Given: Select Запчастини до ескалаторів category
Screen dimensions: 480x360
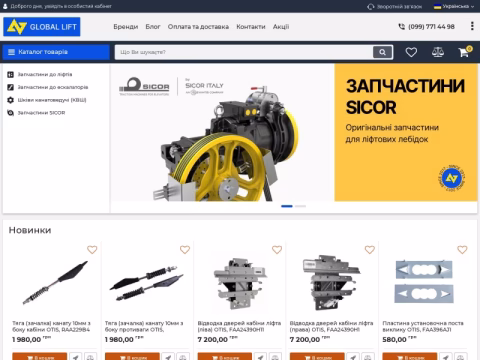Looking at the screenshot, I should (53, 87).
